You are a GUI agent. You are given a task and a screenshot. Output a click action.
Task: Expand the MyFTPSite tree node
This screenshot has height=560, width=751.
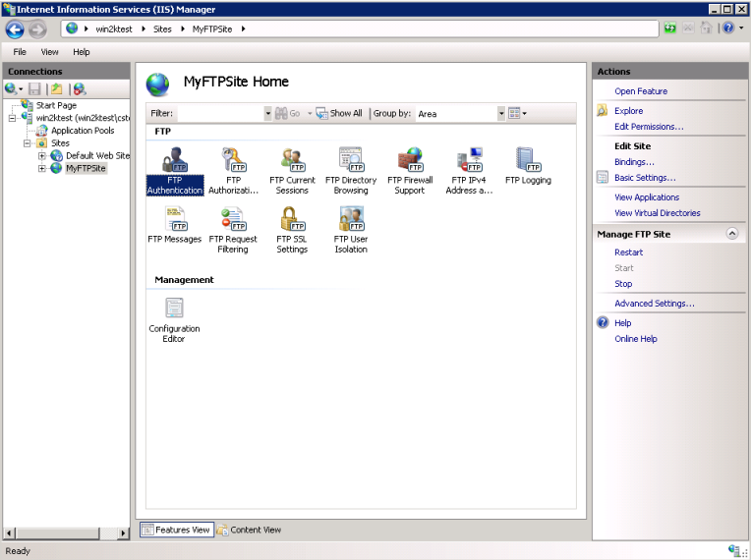tap(42, 168)
